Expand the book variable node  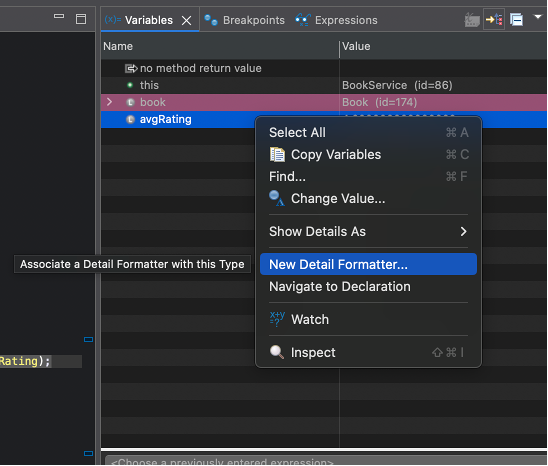click(109, 102)
